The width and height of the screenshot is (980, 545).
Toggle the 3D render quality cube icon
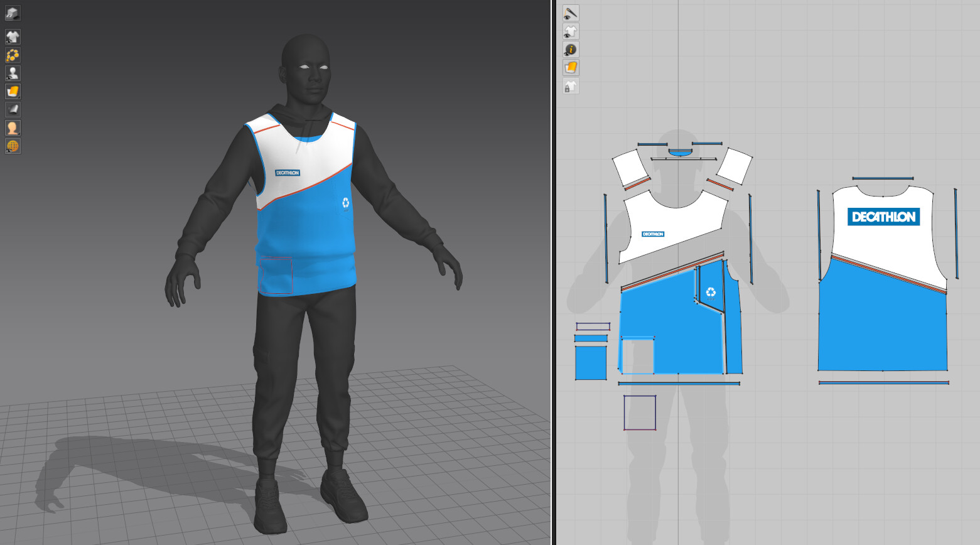tap(13, 13)
